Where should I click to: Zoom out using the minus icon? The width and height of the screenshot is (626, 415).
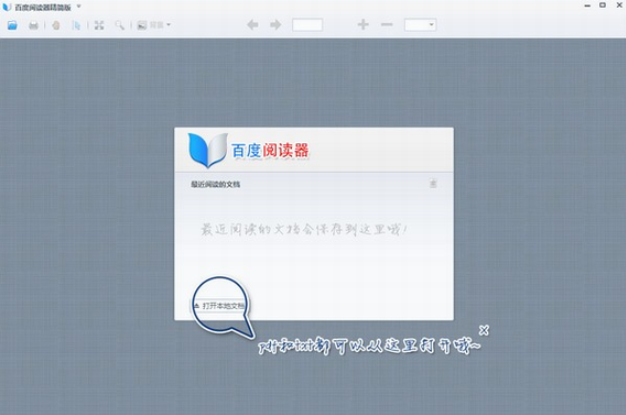[x=387, y=24]
